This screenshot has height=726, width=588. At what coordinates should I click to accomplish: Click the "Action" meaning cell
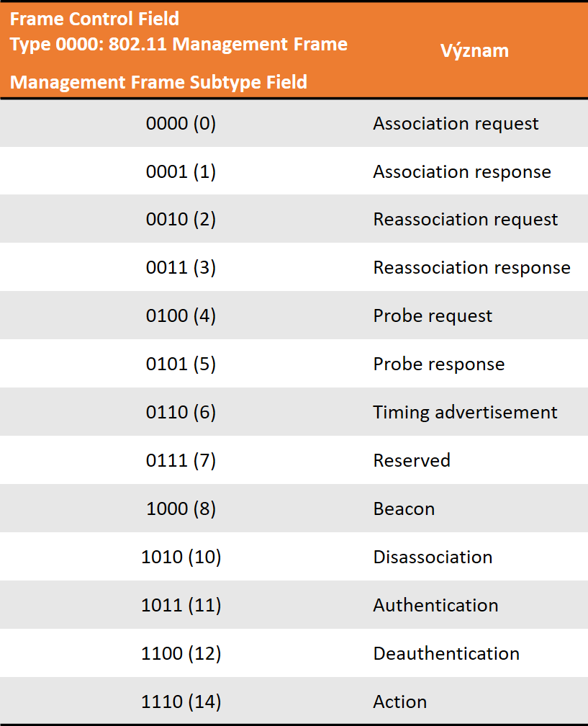[x=400, y=702]
